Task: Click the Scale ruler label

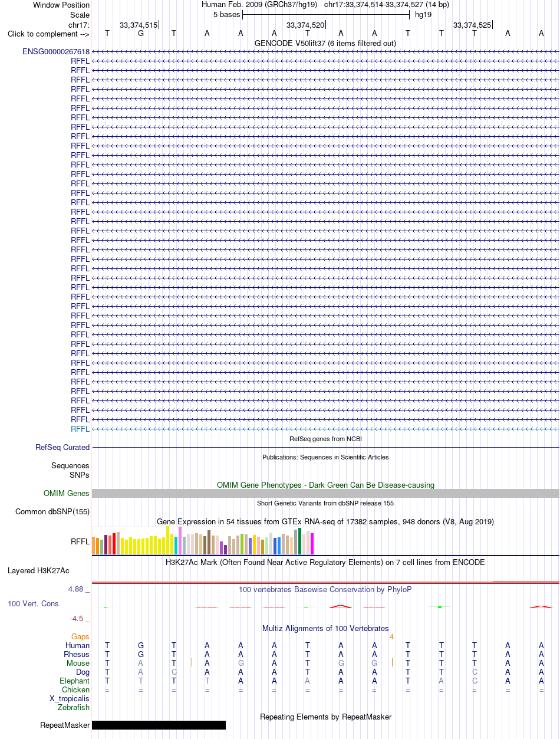Action: (x=80, y=15)
